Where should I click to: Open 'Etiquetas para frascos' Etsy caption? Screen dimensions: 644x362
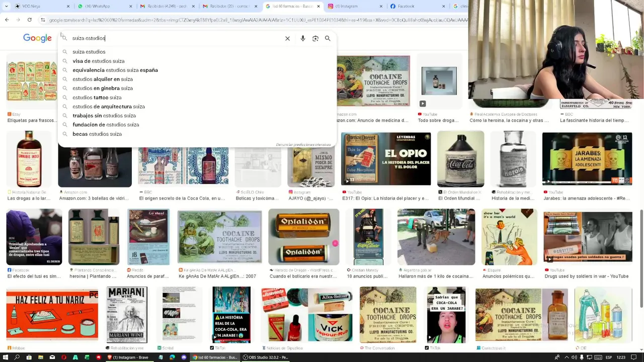[x=31, y=121]
